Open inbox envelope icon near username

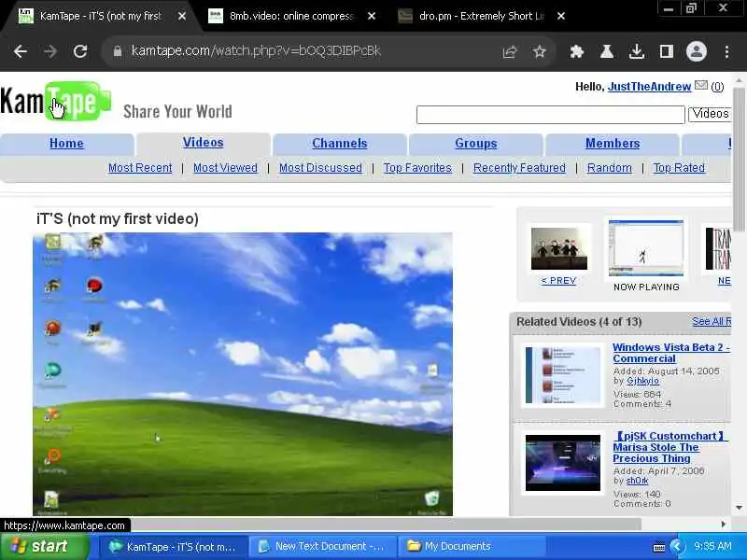pyautogui.click(x=701, y=85)
